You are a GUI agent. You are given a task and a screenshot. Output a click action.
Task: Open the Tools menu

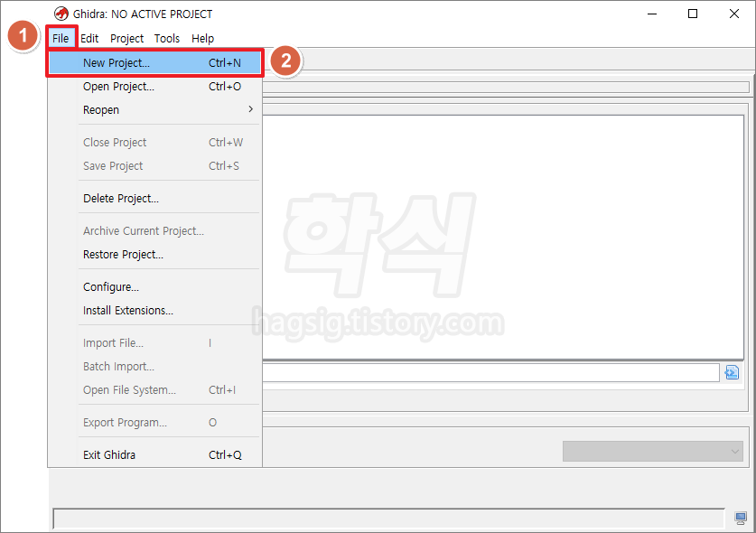(167, 38)
